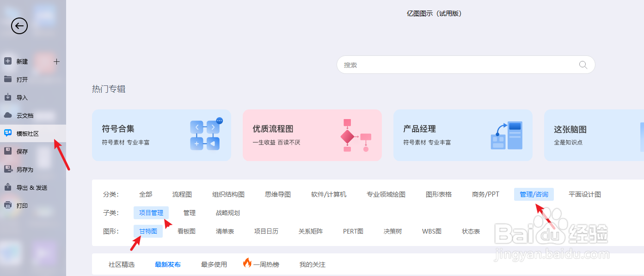The image size is (644, 276).
Task: Choose 项目管理 under 子类
Action: coord(151,213)
